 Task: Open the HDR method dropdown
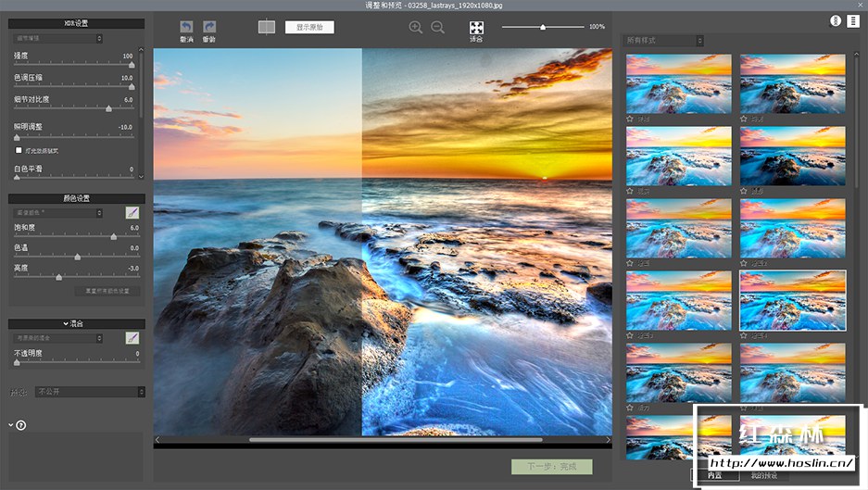[57, 38]
